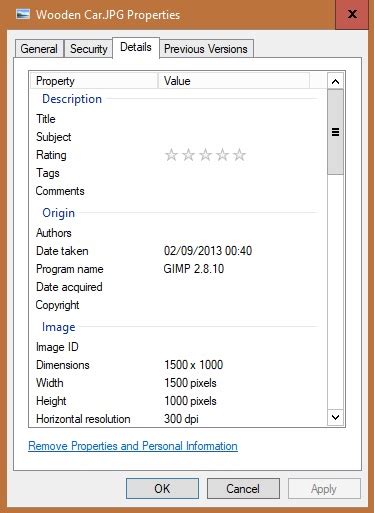
Task: Click the Origin section heading
Action: pyautogui.click(x=58, y=213)
